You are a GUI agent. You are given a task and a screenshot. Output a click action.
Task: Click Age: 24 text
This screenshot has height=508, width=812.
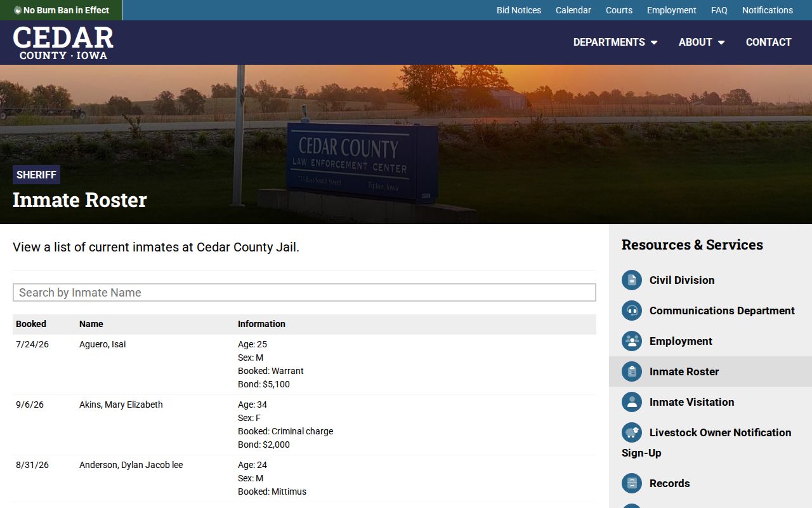(252, 465)
